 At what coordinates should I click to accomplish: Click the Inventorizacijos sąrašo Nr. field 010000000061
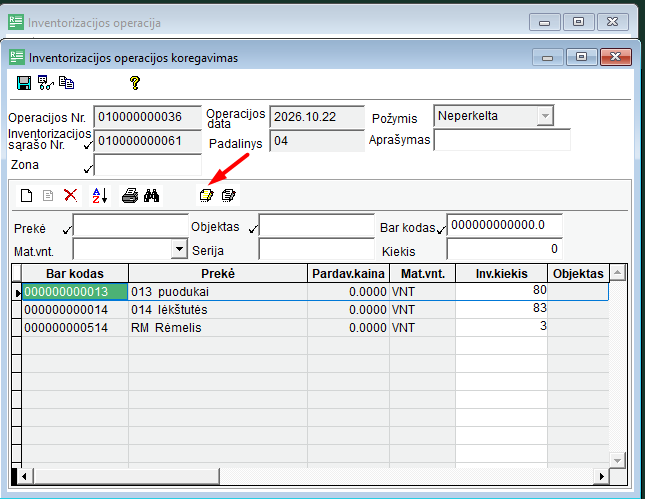coord(147,141)
